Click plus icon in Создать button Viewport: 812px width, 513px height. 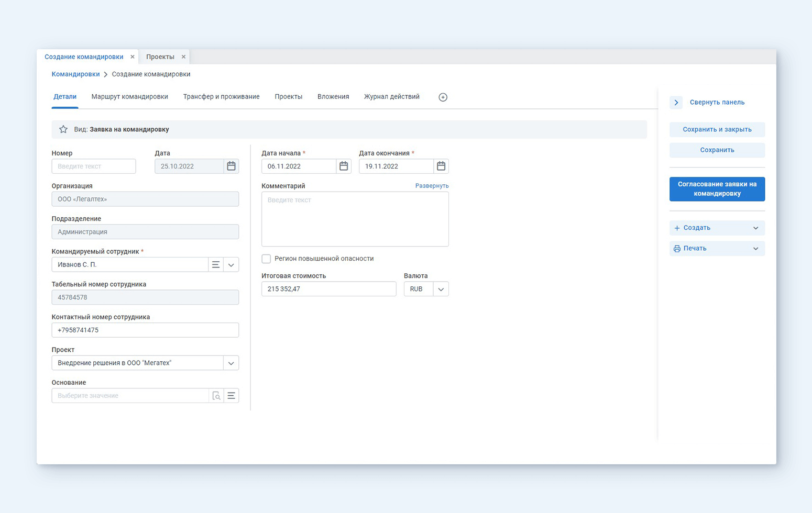(x=677, y=228)
